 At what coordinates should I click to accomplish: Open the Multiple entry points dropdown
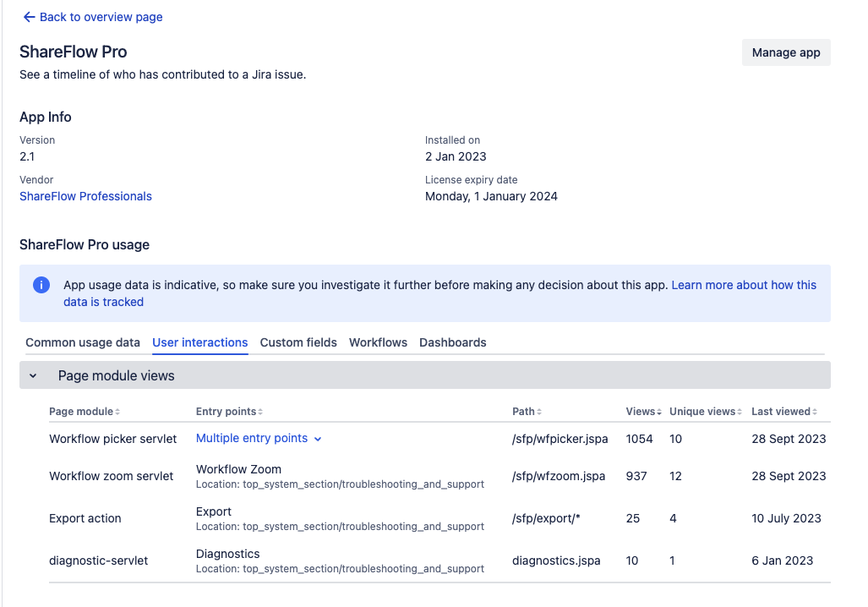click(259, 439)
